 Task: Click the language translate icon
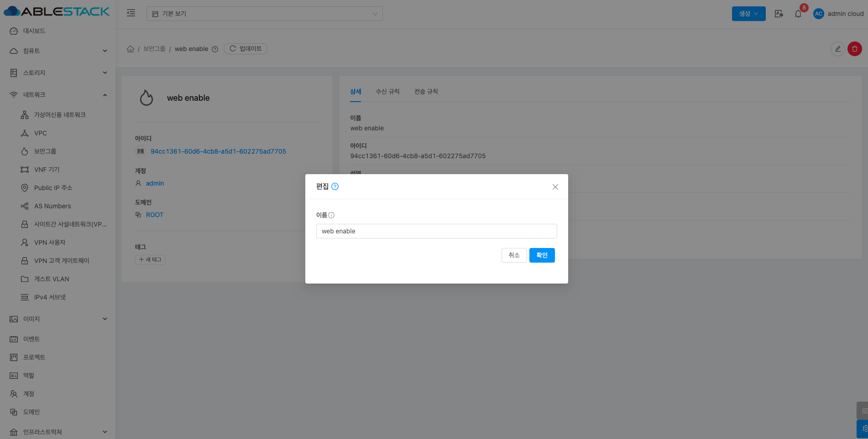click(x=779, y=14)
